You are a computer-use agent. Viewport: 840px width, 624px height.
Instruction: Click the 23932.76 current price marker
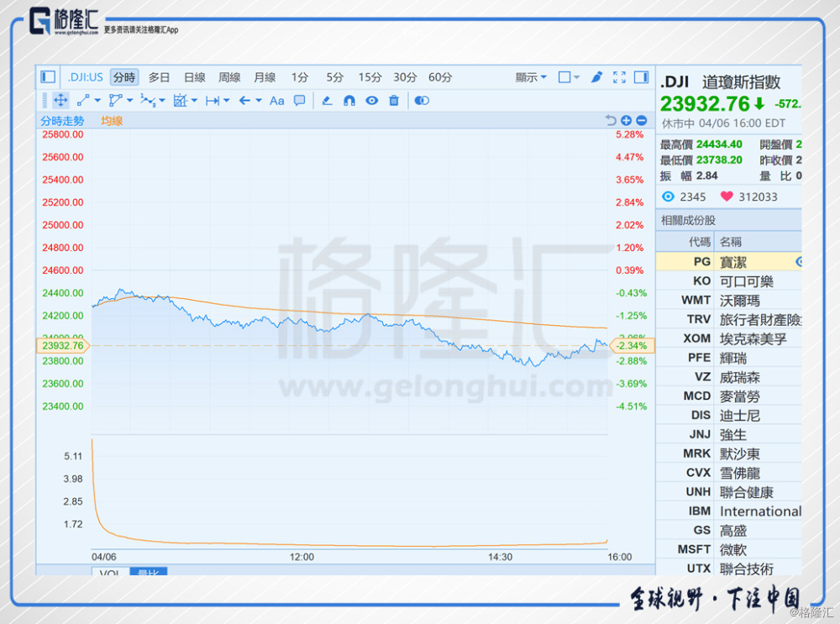(x=63, y=345)
